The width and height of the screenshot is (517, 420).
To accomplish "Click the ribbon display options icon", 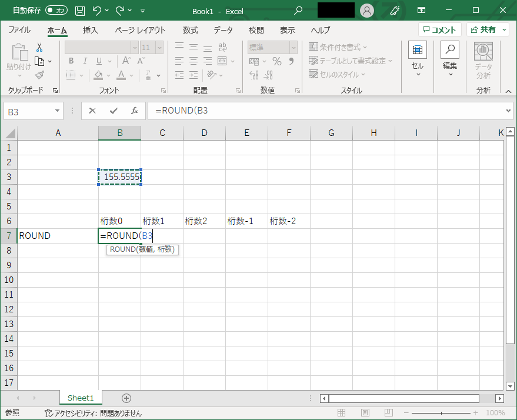I will click(x=421, y=10).
